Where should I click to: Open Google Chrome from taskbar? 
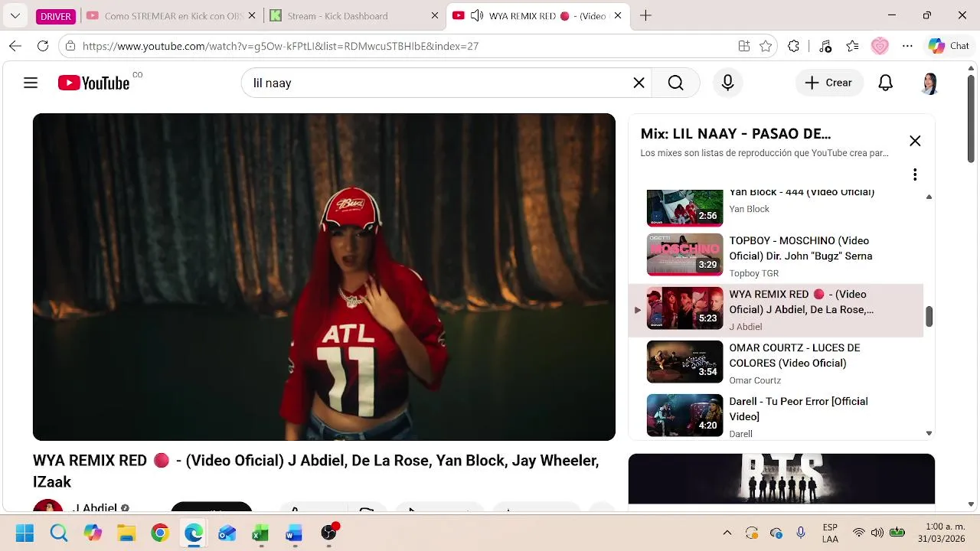click(x=160, y=533)
